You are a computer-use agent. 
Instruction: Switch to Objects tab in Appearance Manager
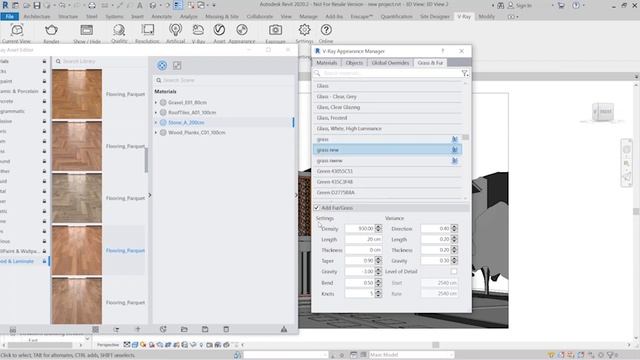click(x=354, y=63)
